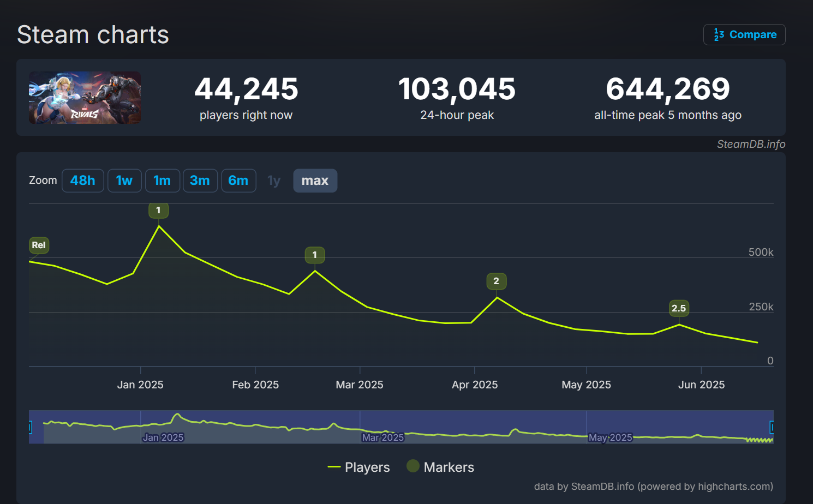This screenshot has height=504, width=813.
Task: Click the Jan 2025 axis label
Action: coord(140,385)
